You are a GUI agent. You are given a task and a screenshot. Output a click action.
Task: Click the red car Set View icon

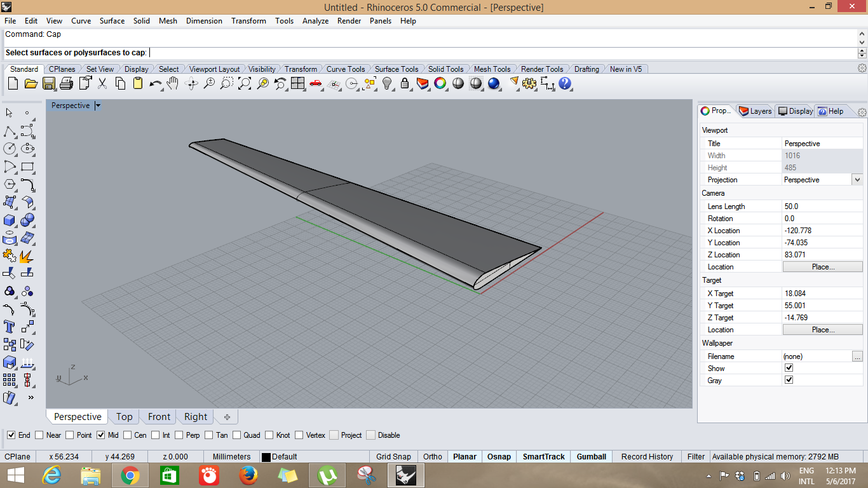[315, 83]
